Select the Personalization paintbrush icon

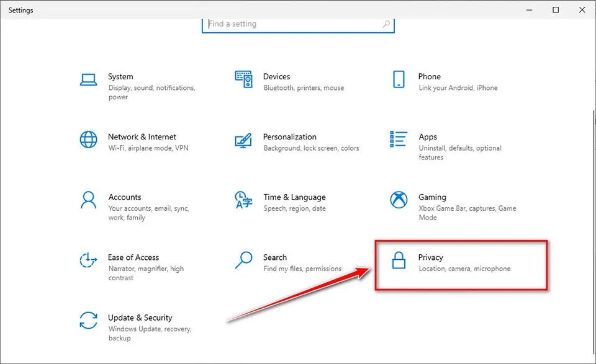(x=243, y=140)
